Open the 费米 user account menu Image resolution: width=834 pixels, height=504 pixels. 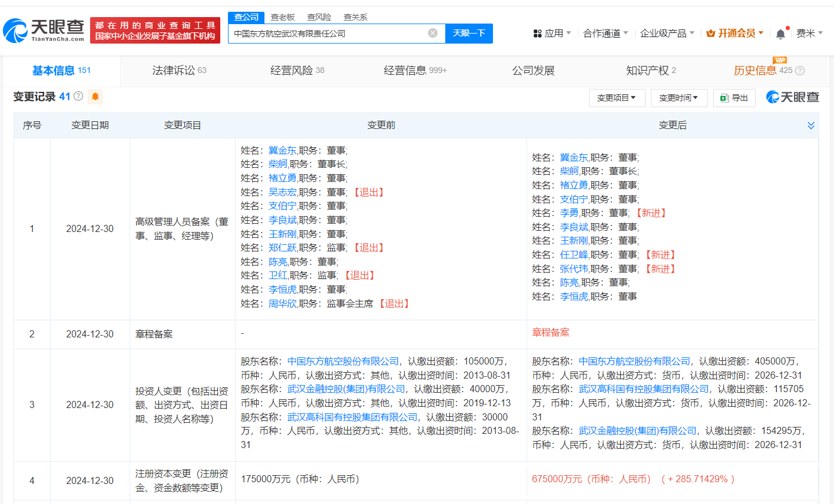pyautogui.click(x=809, y=34)
